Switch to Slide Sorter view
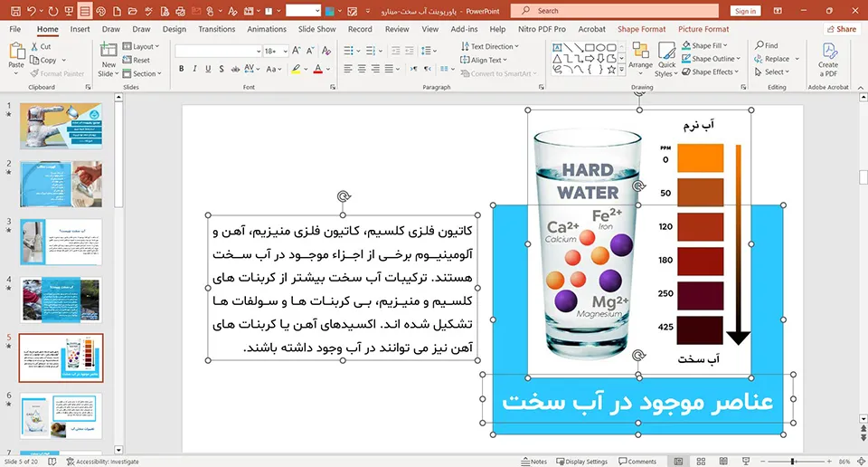 (x=701, y=462)
